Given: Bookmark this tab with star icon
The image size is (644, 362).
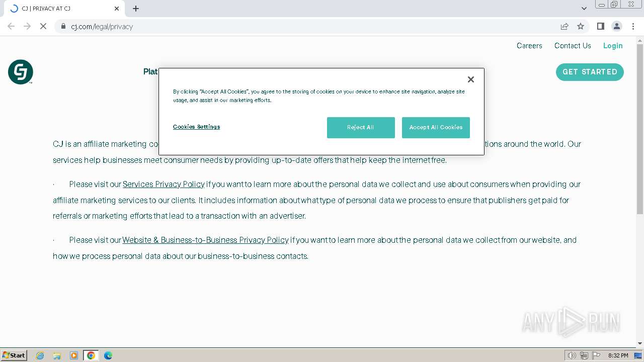Looking at the screenshot, I should click(581, 26).
